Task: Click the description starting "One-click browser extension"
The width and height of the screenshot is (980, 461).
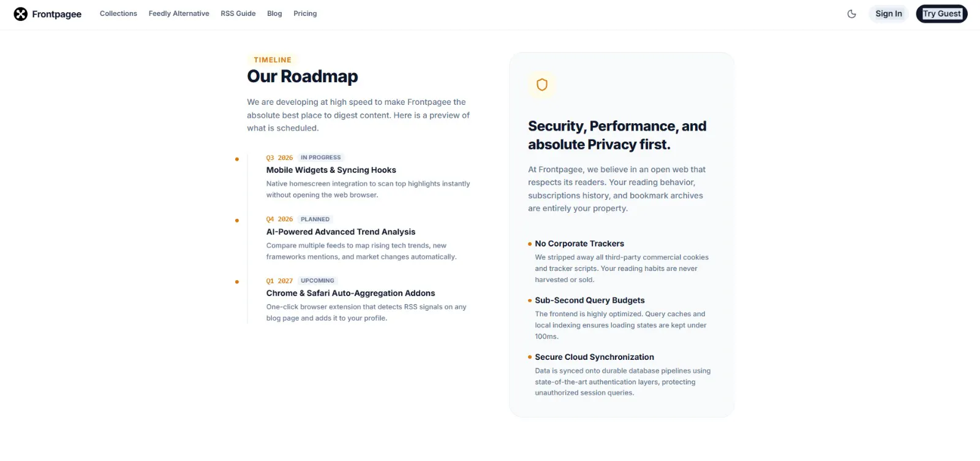Action: [x=366, y=313]
